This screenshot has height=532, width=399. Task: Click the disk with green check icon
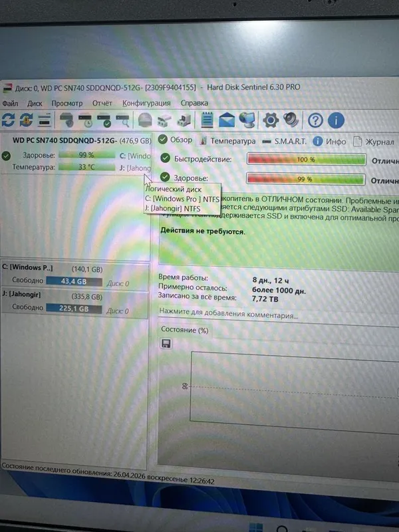(104, 121)
